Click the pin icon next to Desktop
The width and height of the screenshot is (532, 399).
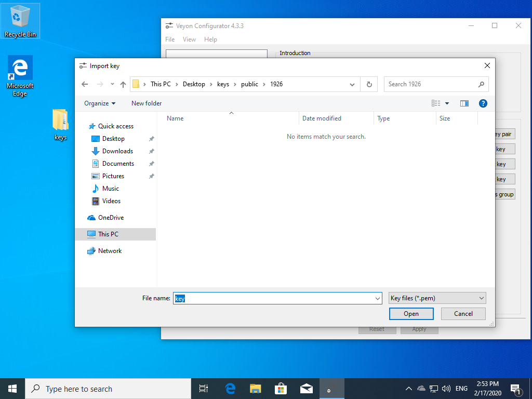[151, 139]
